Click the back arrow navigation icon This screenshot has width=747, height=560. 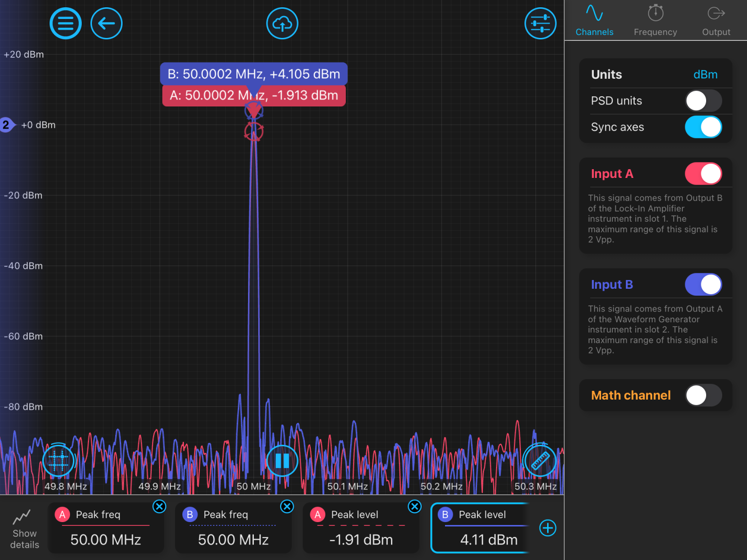pyautogui.click(x=107, y=23)
